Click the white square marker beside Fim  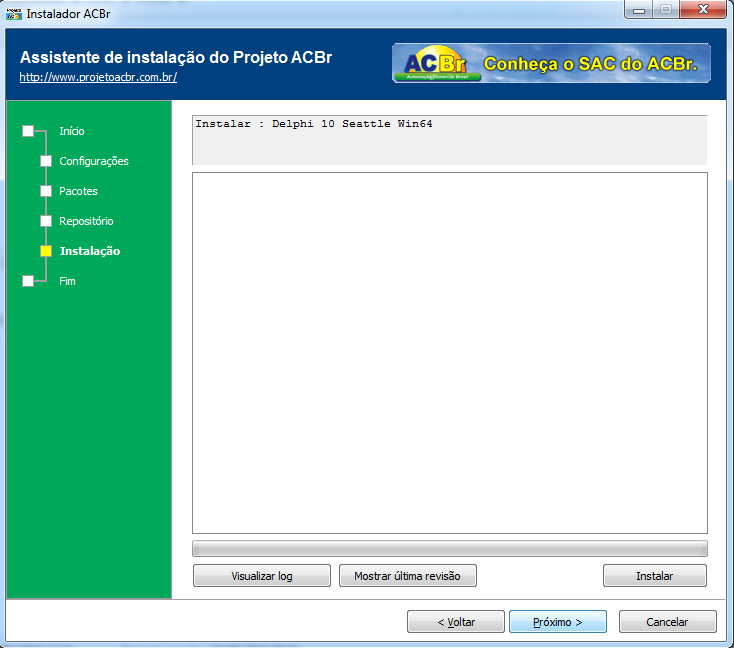point(28,281)
